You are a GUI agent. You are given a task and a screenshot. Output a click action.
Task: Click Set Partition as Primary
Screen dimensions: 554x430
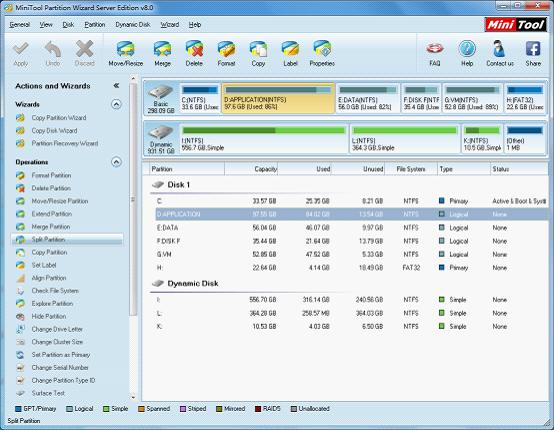tap(61, 354)
